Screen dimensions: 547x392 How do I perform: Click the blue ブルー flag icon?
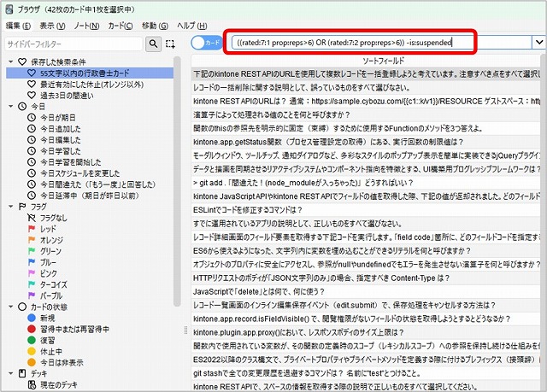coord(32,262)
